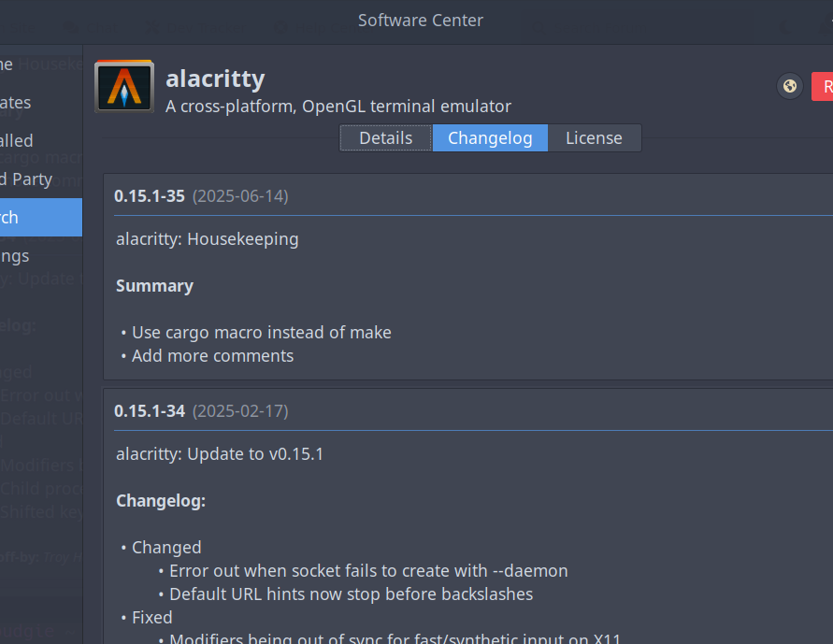Screen dimensions: 833x644
Task: Open the alacritty website globe icon
Action: point(789,86)
